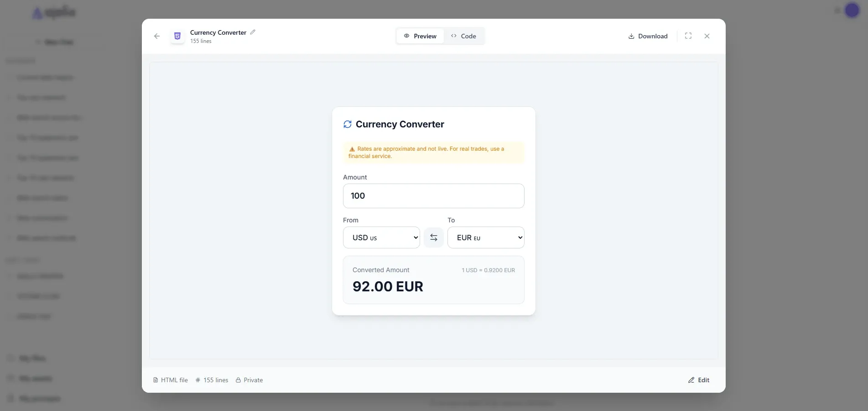
Task: Swap the From and To currencies
Action: pyautogui.click(x=433, y=237)
